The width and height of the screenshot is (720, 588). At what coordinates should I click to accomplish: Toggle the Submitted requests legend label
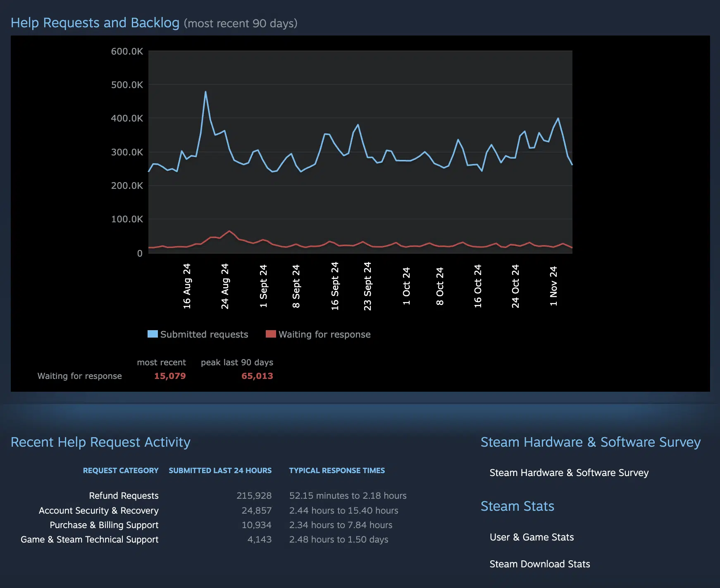point(204,334)
